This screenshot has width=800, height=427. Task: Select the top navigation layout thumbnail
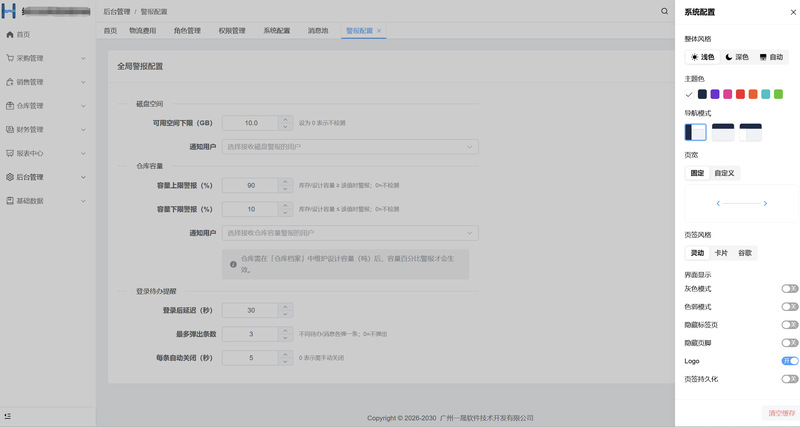pyautogui.click(x=723, y=132)
